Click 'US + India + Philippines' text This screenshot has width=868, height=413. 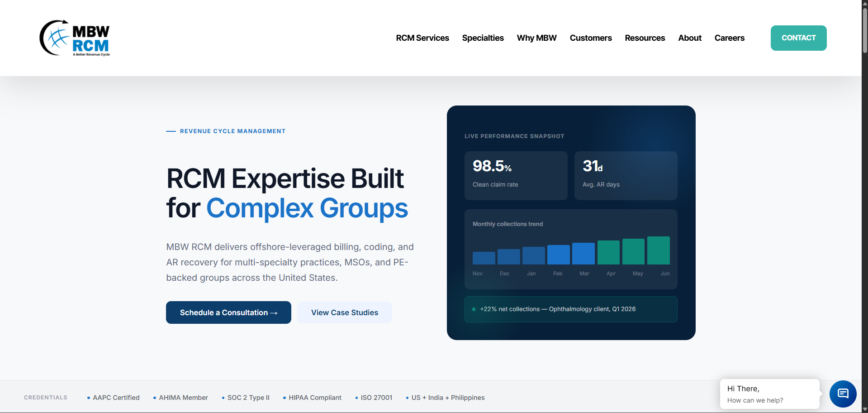click(x=448, y=398)
